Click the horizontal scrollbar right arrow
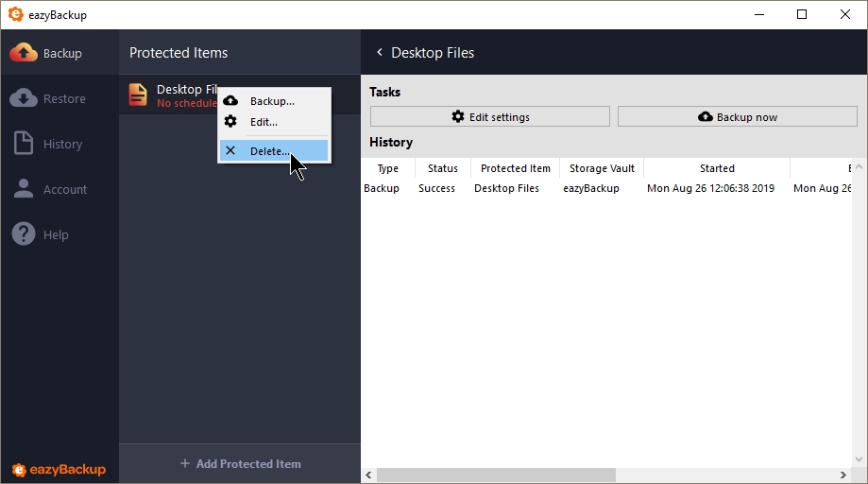868x484 pixels. tap(843, 475)
